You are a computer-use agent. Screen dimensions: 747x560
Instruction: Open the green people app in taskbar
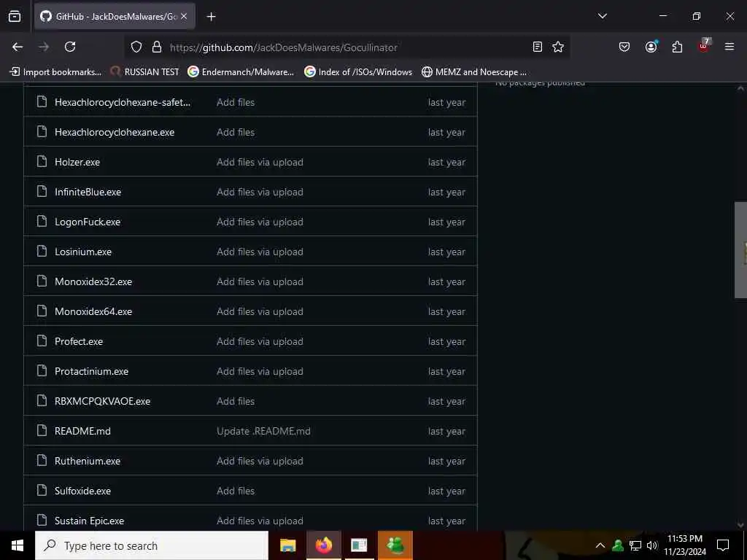(395, 545)
